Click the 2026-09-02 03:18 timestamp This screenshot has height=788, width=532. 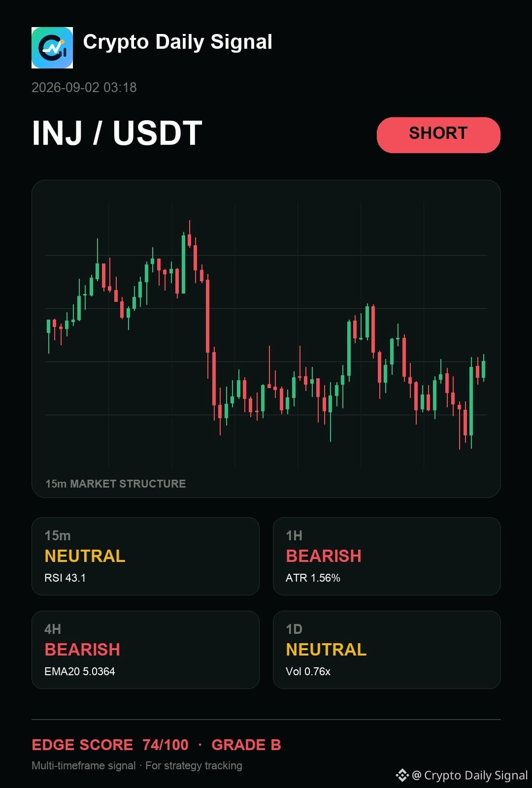84,88
